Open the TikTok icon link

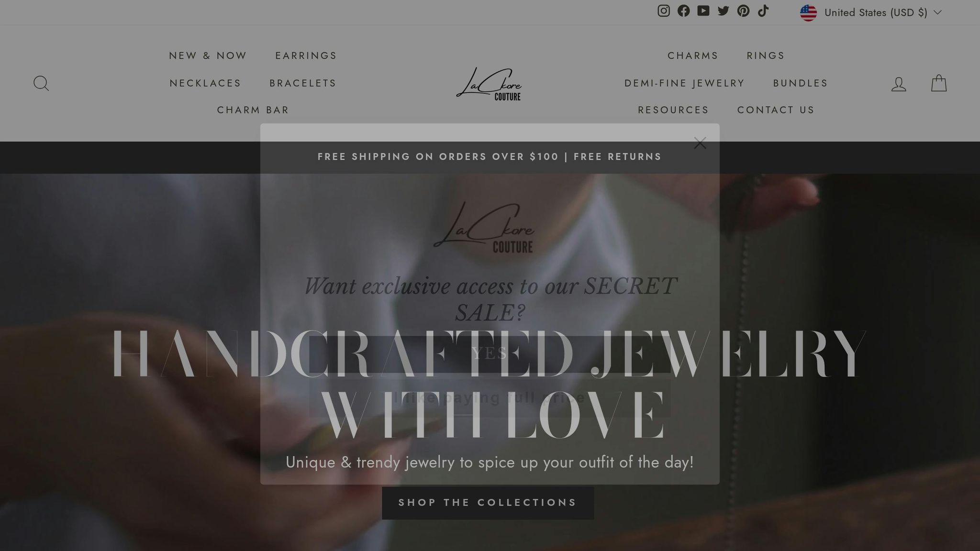coord(763,11)
